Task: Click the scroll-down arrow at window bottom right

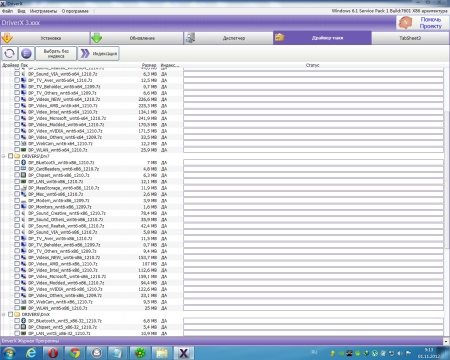Action: click(x=447, y=341)
